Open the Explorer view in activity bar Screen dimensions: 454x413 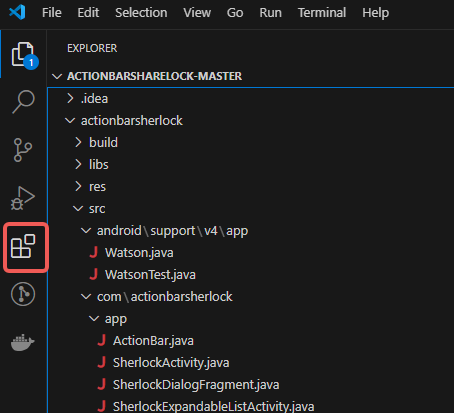(x=23, y=54)
